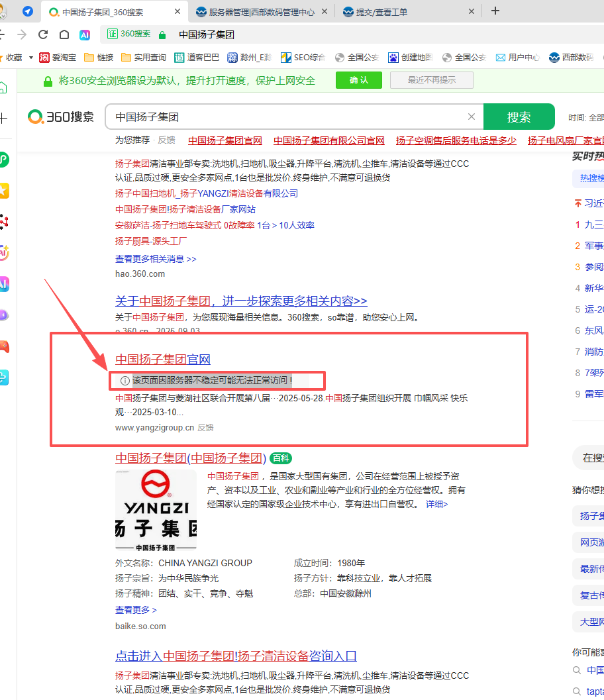The width and height of the screenshot is (604, 700).
Task: Open suggested search 扬子空调售后服务电话是多少
Action: [456, 140]
